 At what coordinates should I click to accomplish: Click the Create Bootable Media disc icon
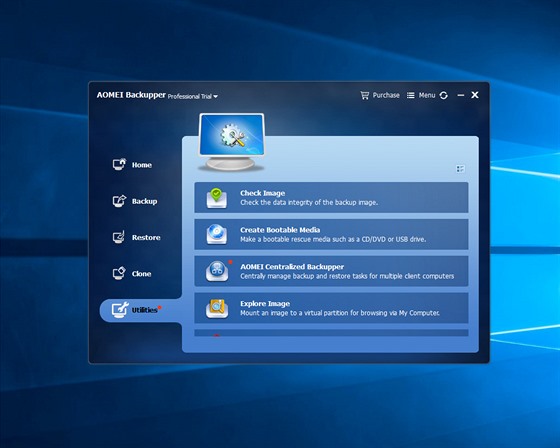click(x=216, y=234)
